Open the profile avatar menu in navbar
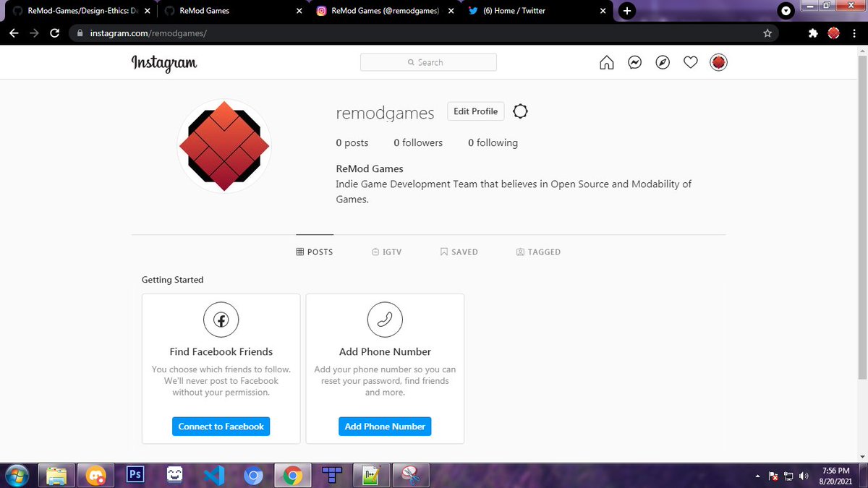Screen dimensions: 868x488 (x=718, y=63)
